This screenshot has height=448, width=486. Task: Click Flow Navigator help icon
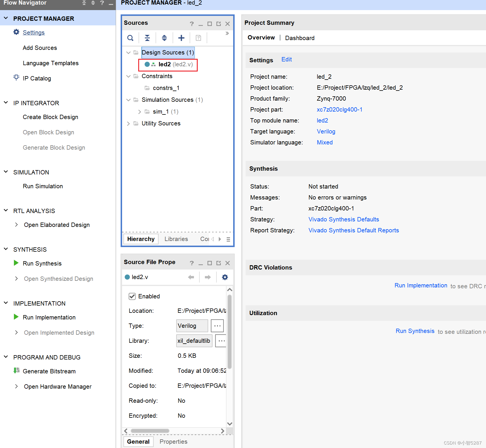click(102, 3)
